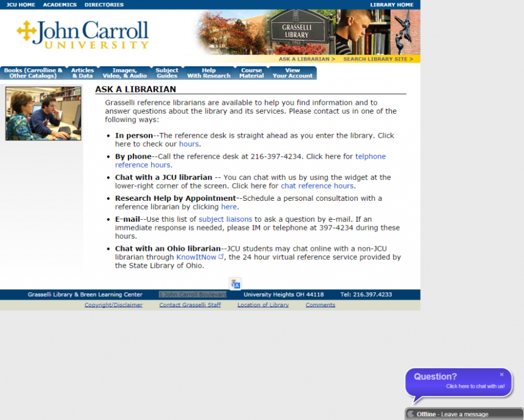Select Articles & Data tab
The width and height of the screenshot is (524, 420).
[x=83, y=73]
